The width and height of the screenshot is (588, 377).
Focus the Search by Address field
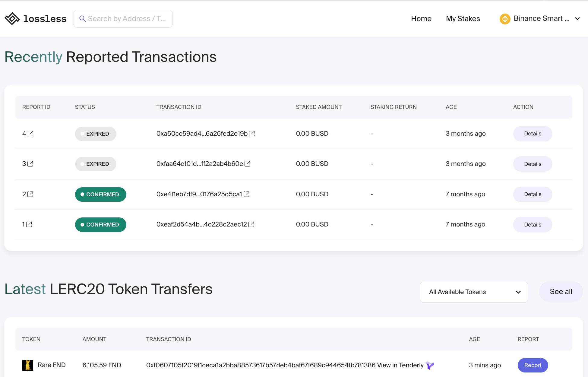tap(127, 19)
